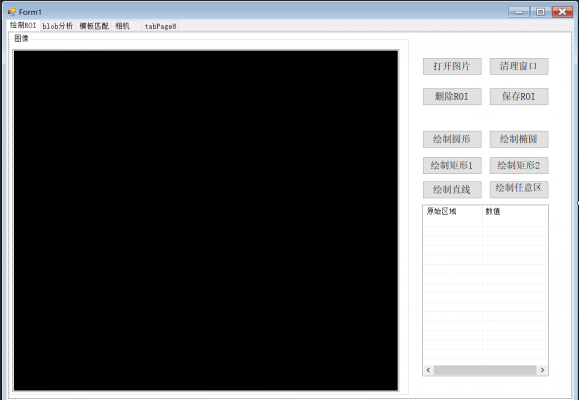Select the 模板匹配 tab
Image resolution: width=579 pixels, height=400 pixels.
(x=94, y=26)
